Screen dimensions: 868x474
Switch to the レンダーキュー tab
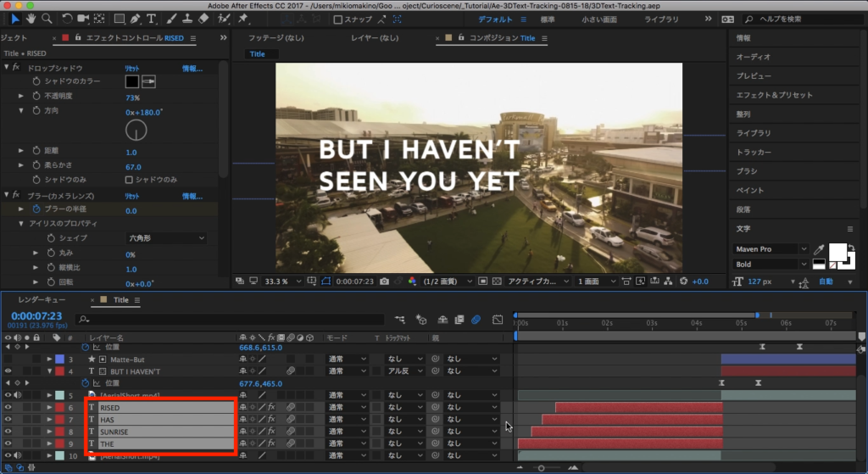pyautogui.click(x=42, y=300)
